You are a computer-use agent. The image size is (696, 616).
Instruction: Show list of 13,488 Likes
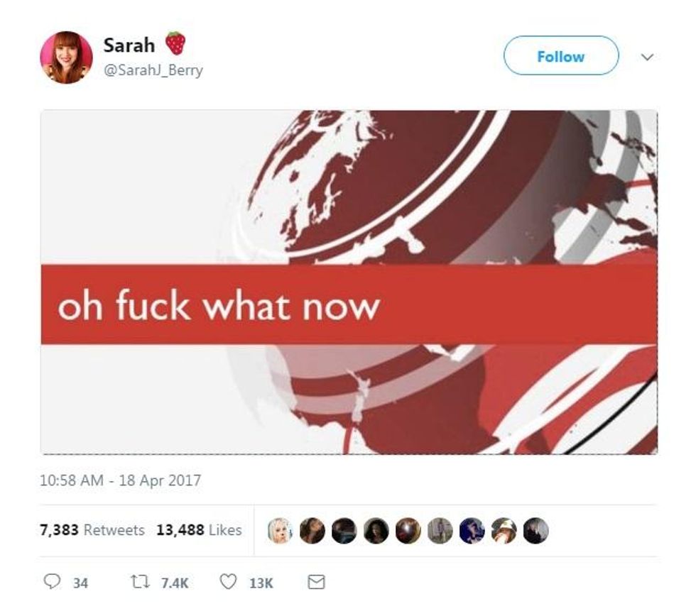coord(199,530)
